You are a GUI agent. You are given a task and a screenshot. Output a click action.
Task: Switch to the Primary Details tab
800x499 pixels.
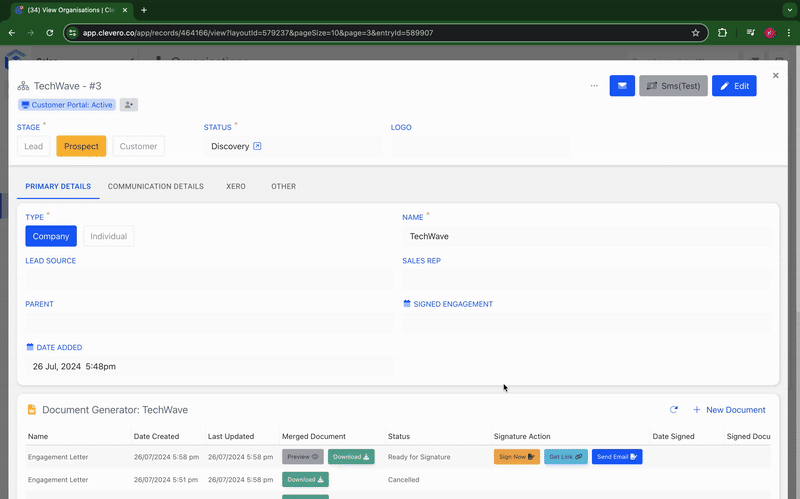tap(58, 186)
